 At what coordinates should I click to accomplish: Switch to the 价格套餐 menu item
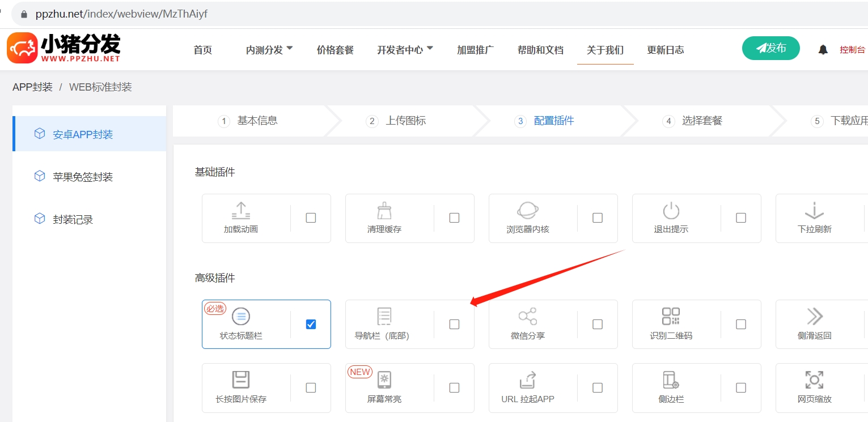335,50
